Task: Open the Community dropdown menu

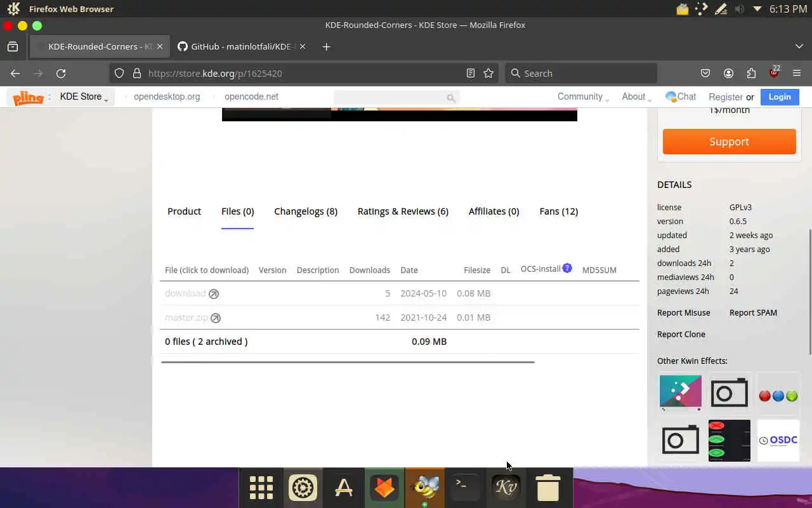Action: (583, 97)
